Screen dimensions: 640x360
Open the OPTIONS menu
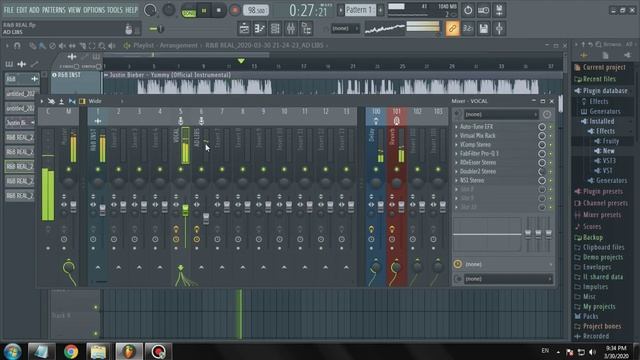[94, 10]
